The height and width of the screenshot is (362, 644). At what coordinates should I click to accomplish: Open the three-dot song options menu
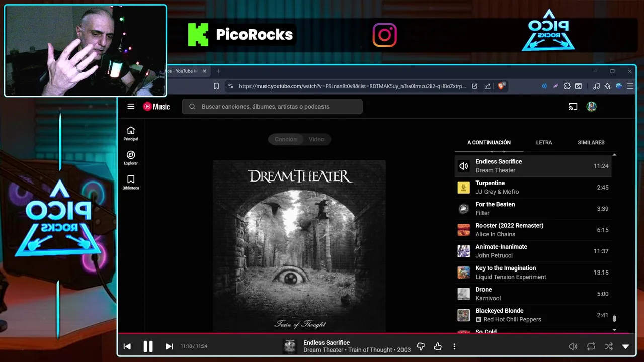(x=454, y=346)
